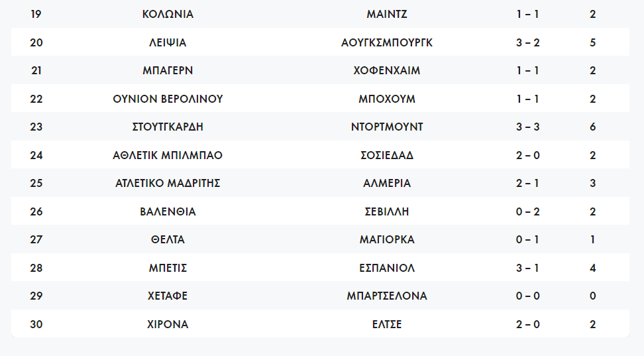Select the ΜΑΙΝΤΖ team cell
The width and height of the screenshot is (644, 356).
tap(387, 14)
